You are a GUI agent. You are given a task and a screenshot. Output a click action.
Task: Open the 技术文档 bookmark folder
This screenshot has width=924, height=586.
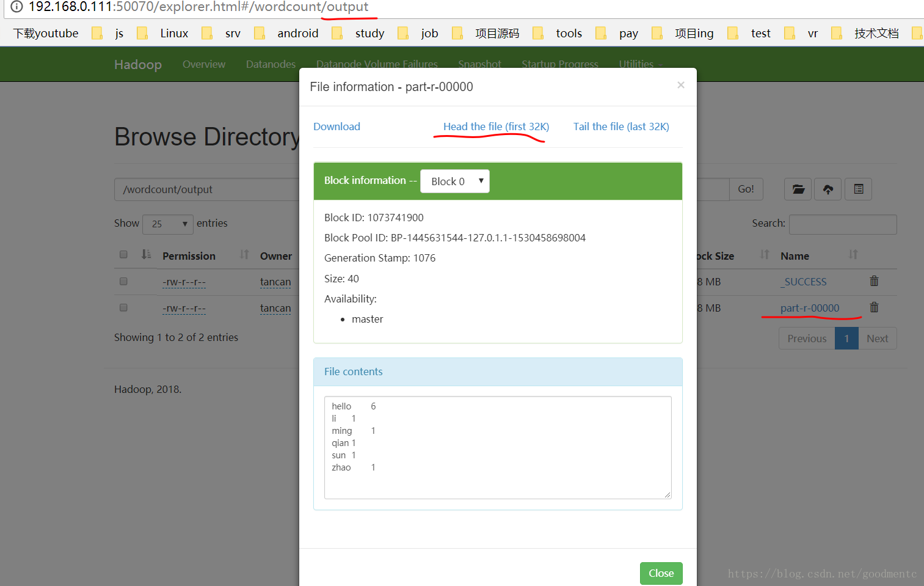pos(865,33)
